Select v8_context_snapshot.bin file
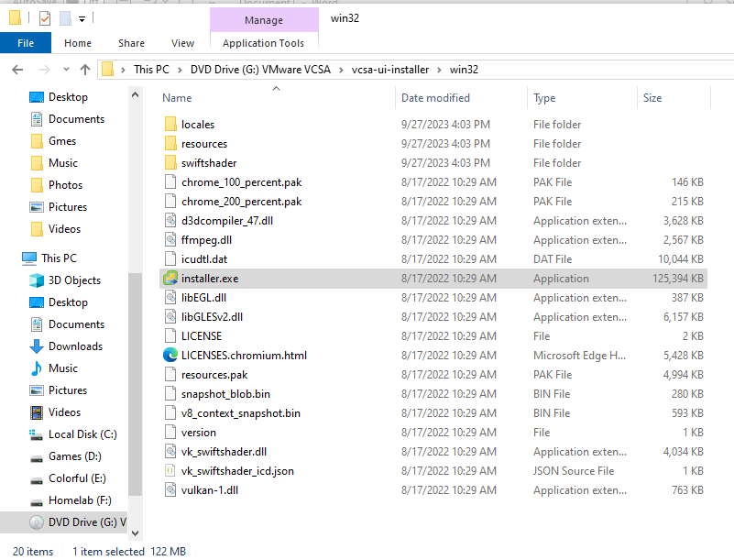 coord(433,412)
